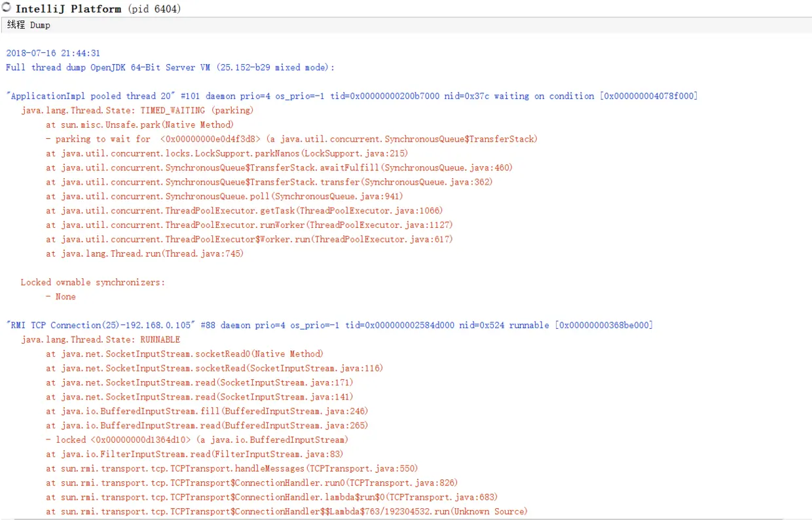Click the BufferedInputStream.read line 265 frame
This screenshot has width=812, height=520.
207,426
